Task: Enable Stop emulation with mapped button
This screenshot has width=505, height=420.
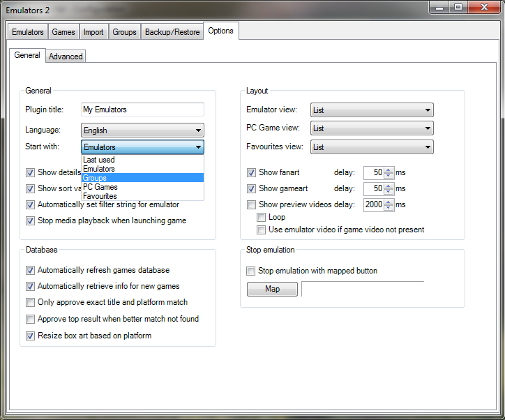Action: (x=250, y=271)
